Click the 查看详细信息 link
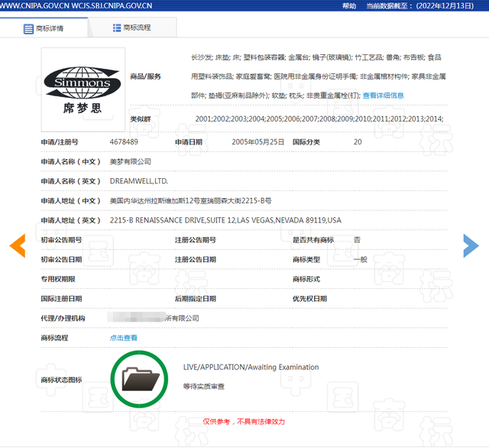 click(383, 96)
